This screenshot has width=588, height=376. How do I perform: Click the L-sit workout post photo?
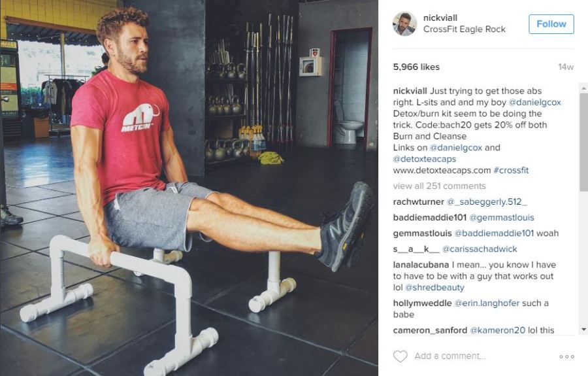click(189, 188)
